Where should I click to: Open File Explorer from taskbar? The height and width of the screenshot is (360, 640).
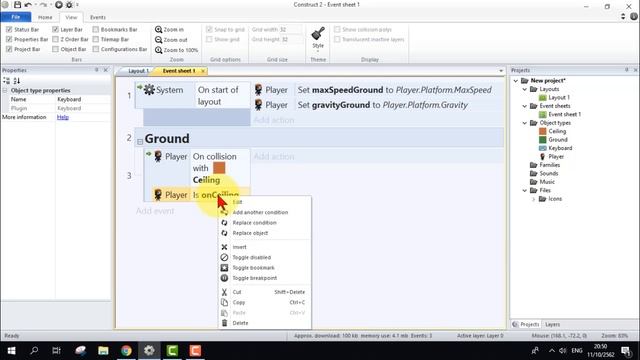pyautogui.click(x=103, y=351)
